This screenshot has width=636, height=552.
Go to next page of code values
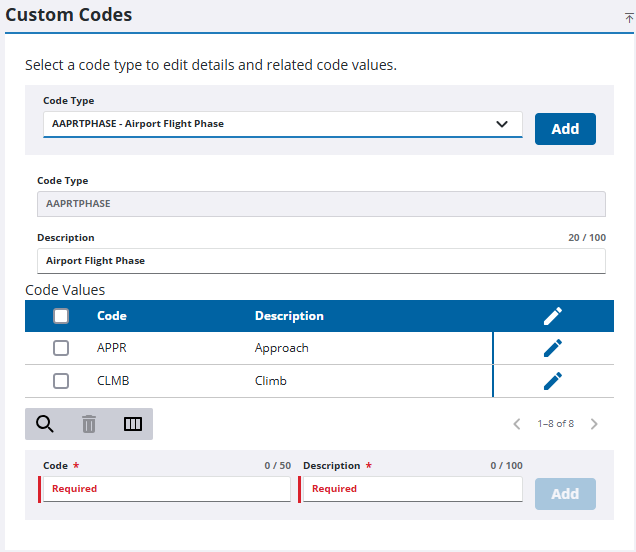[x=594, y=424]
